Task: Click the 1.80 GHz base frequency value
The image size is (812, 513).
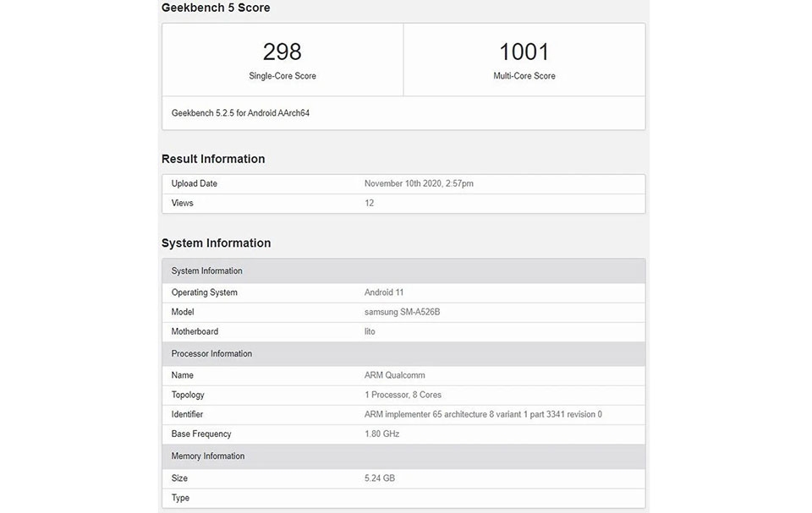Action: pyautogui.click(x=381, y=434)
